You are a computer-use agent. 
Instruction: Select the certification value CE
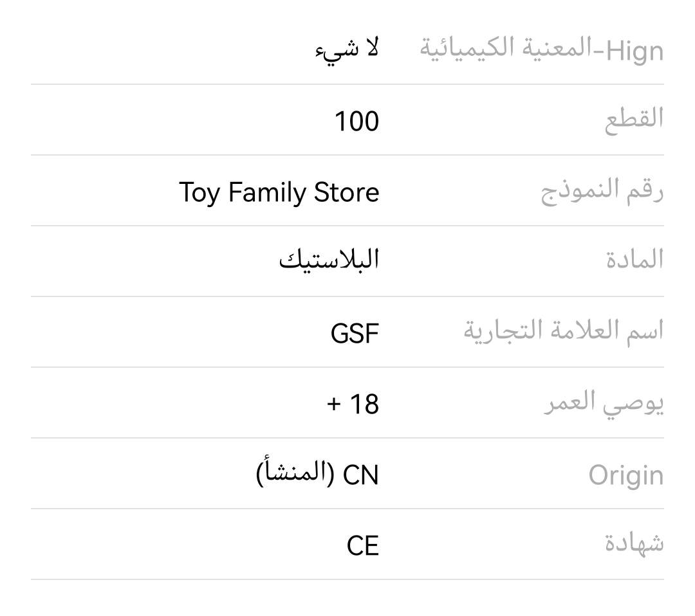[362, 545]
